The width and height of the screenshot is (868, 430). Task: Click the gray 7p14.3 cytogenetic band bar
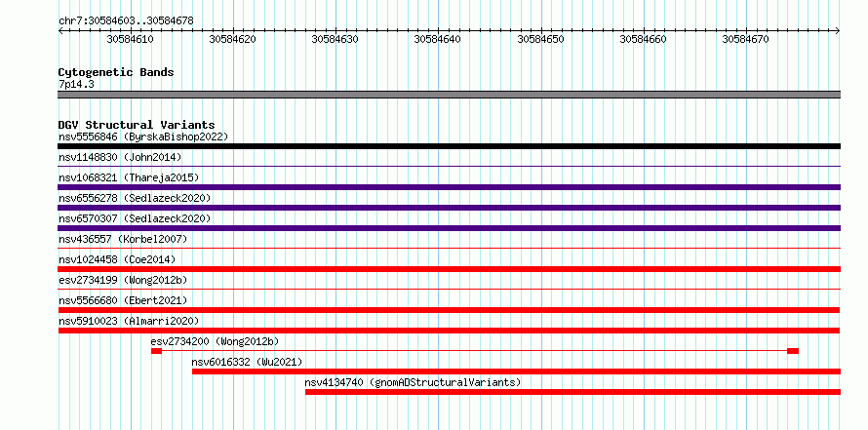coord(449,95)
